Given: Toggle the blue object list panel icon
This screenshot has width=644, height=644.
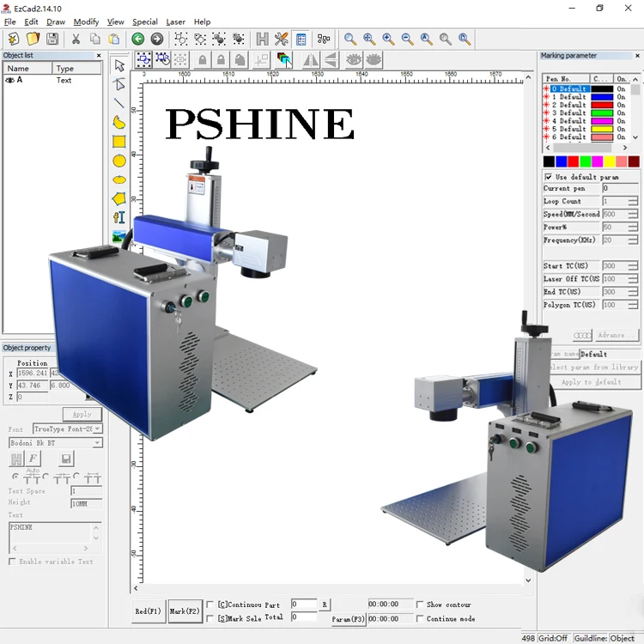Looking at the screenshot, I should (301, 39).
